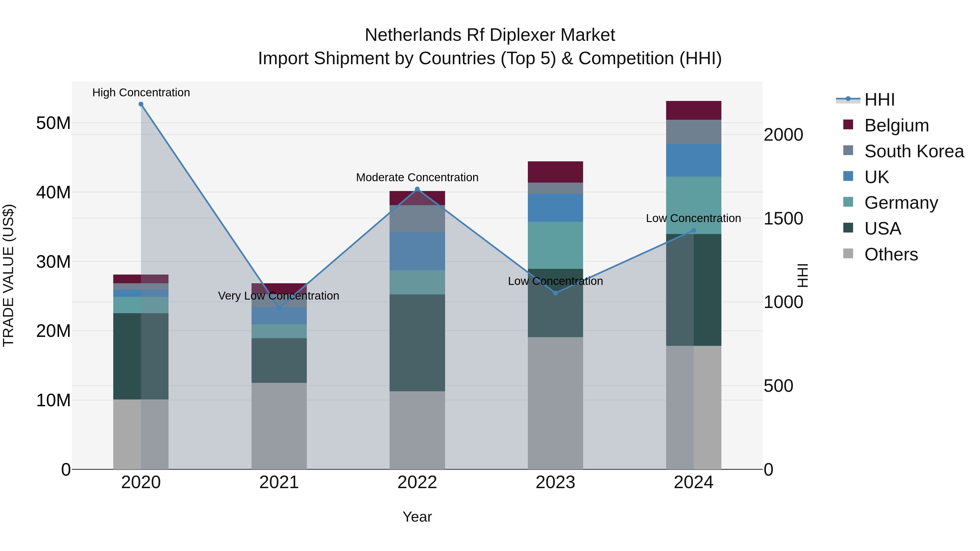The width and height of the screenshot is (980, 551).
Task: Click the UK legend color swatch
Action: (848, 176)
